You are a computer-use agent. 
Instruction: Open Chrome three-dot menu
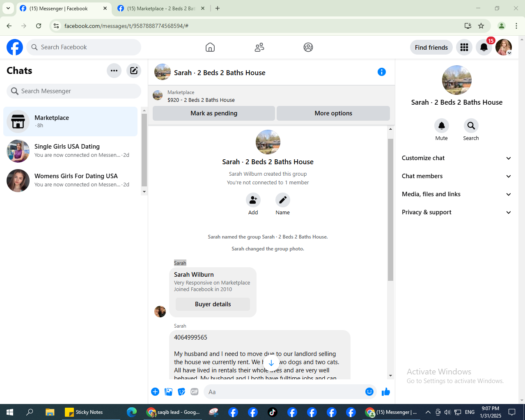click(x=516, y=26)
